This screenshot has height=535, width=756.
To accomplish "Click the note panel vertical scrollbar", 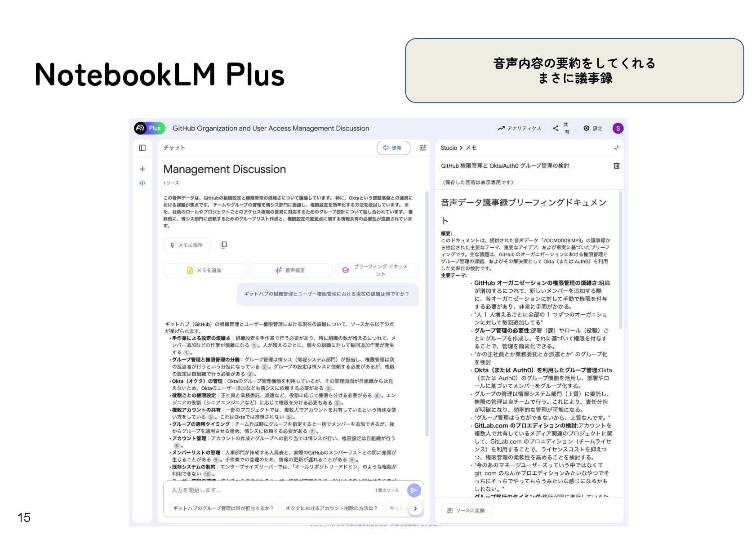I will point(621,260).
